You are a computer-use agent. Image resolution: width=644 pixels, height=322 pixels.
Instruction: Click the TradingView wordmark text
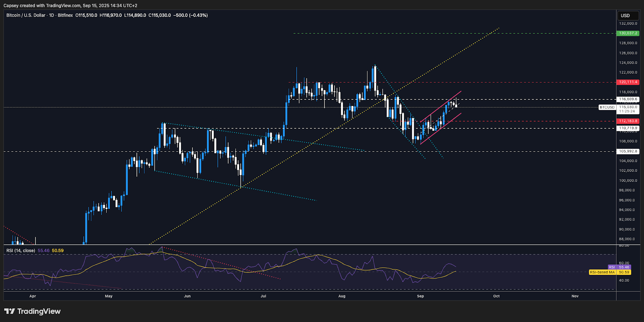[39, 311]
